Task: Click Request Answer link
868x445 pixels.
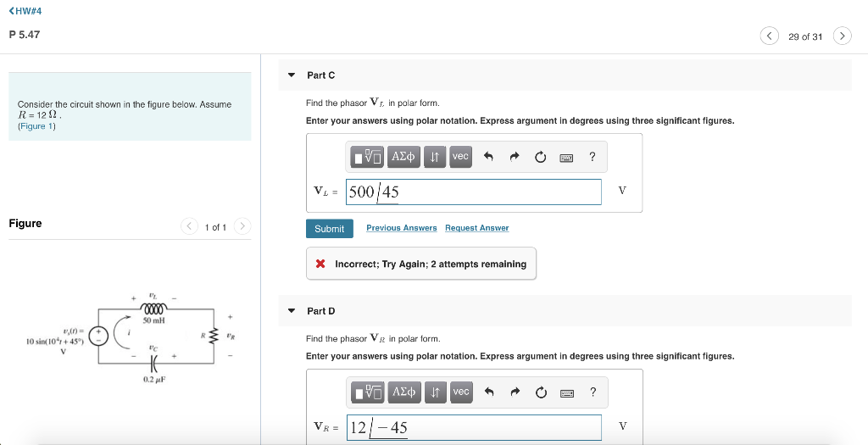Action: [476, 228]
